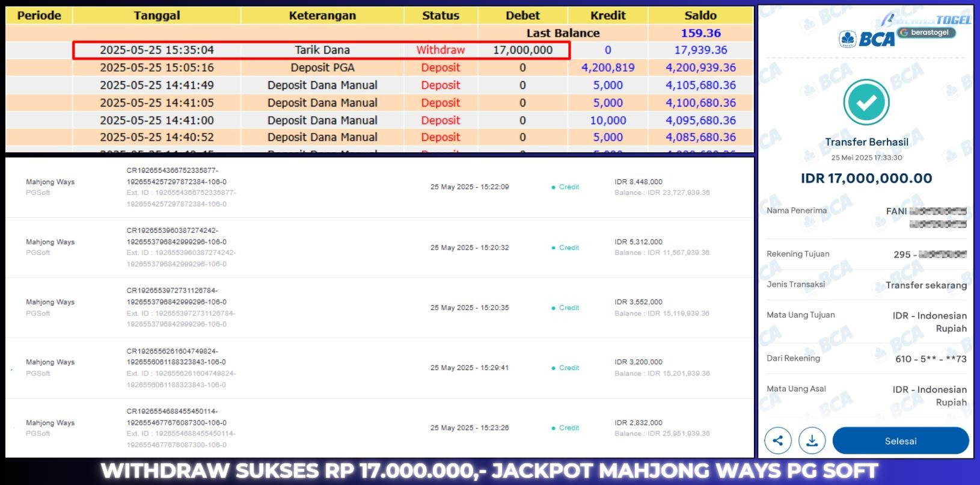Image resolution: width=980 pixels, height=485 pixels.
Task: Click the date 2025-05-25 14:40:52
Action: [x=157, y=137]
